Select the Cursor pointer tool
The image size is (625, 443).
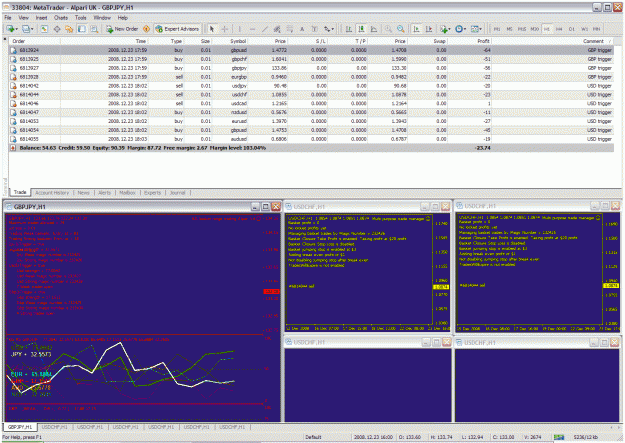click(212, 29)
